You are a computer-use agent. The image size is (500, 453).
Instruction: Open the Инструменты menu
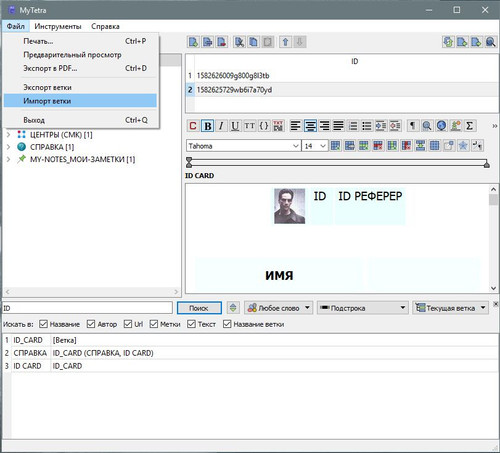(58, 26)
